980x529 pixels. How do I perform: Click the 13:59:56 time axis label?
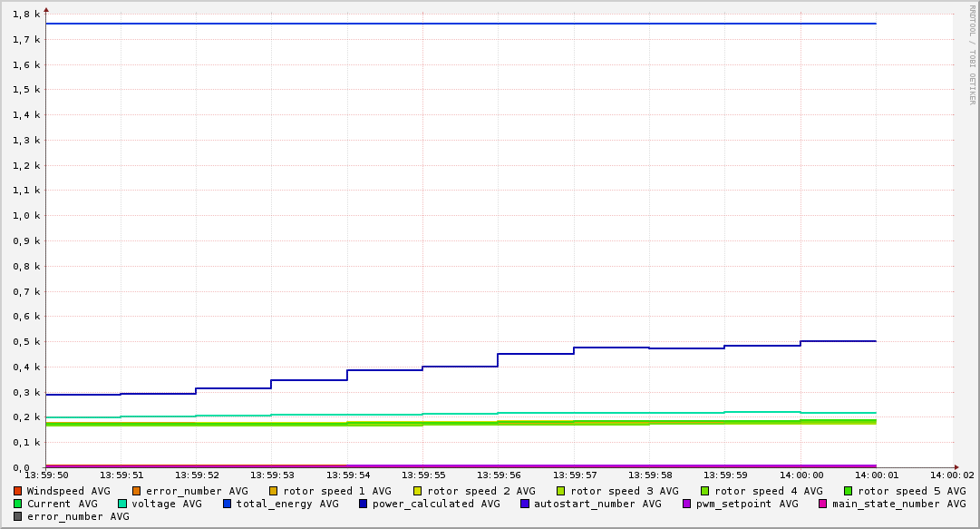coord(499,475)
